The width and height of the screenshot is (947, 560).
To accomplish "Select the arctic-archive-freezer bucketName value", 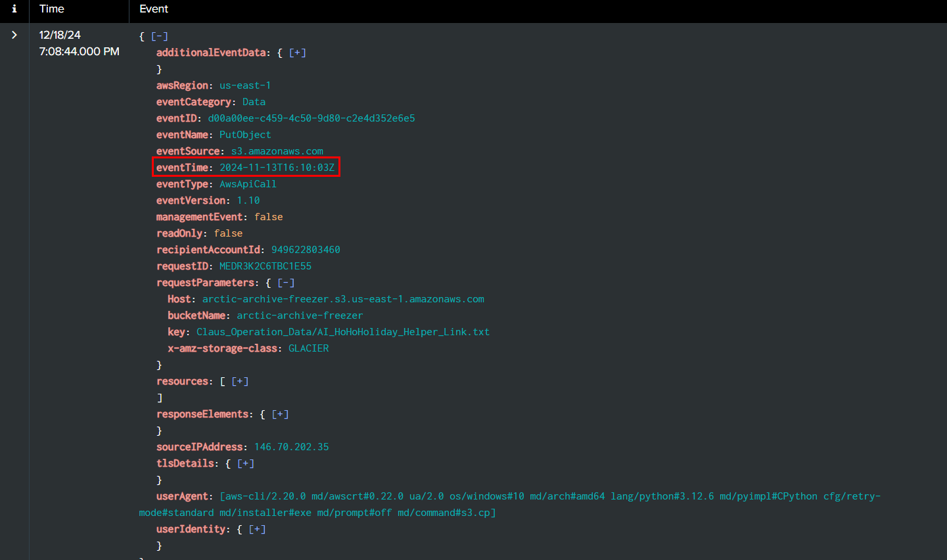I will pos(300,315).
